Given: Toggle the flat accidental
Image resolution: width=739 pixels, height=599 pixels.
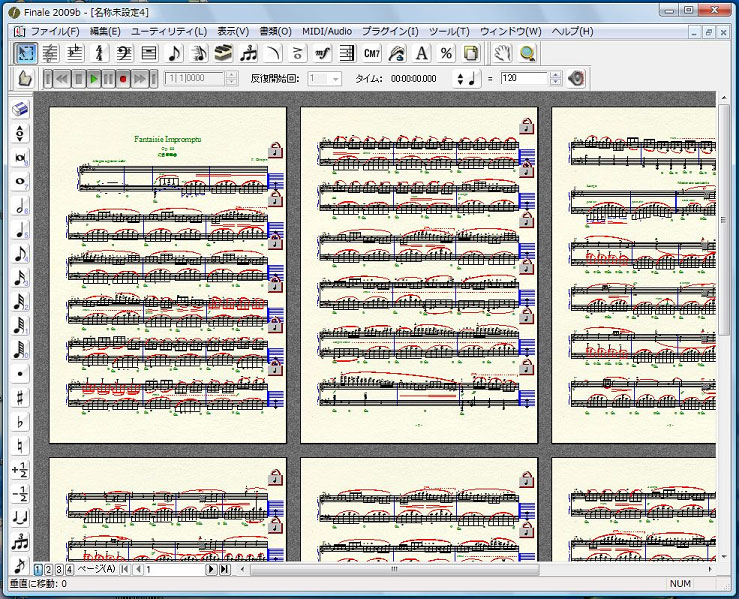Looking at the screenshot, I should pyautogui.click(x=20, y=422).
